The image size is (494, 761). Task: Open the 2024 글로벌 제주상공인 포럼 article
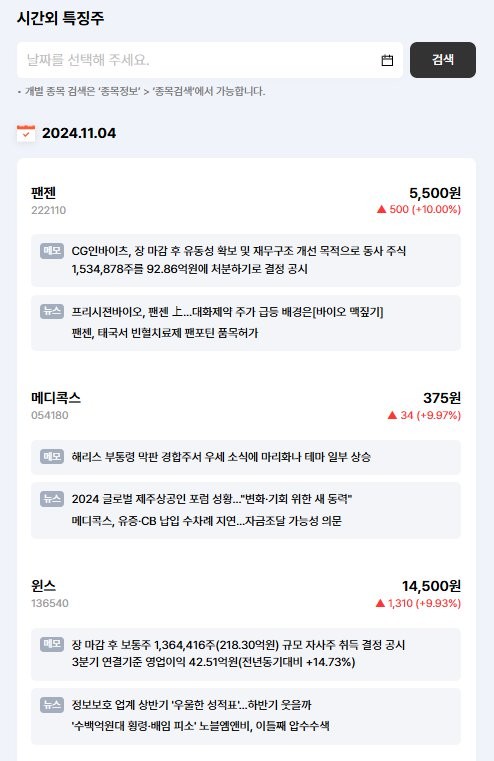(x=212, y=499)
